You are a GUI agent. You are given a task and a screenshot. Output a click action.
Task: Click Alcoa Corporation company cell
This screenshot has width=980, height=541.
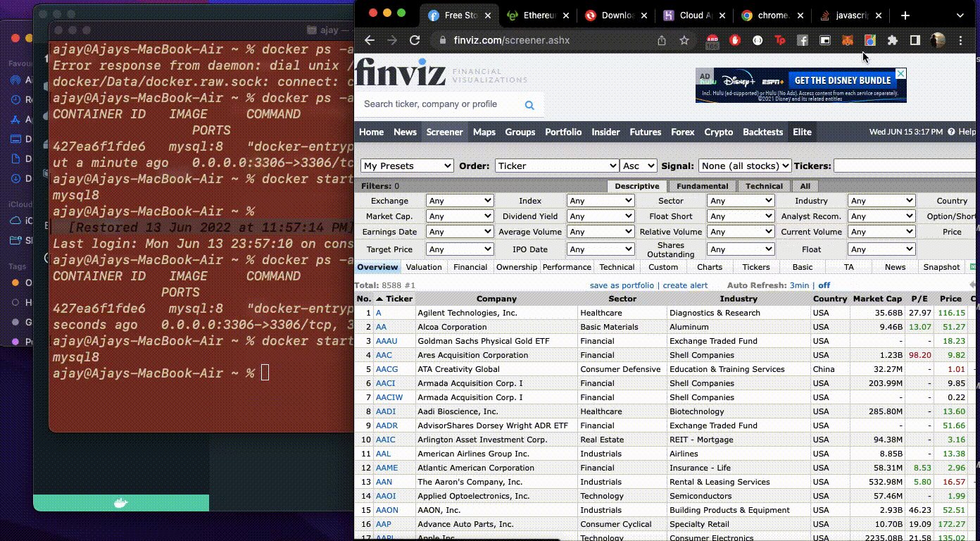(x=496, y=327)
